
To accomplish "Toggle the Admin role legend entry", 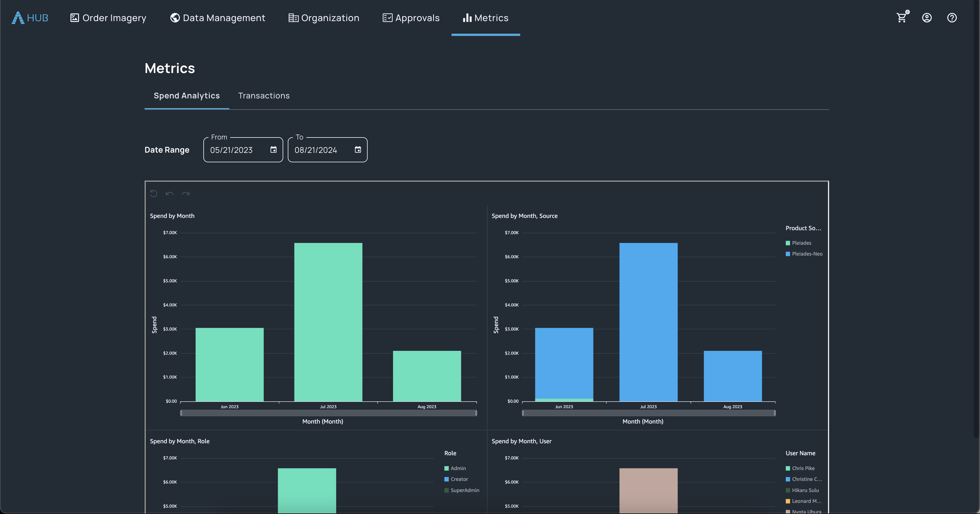I will pos(455,468).
